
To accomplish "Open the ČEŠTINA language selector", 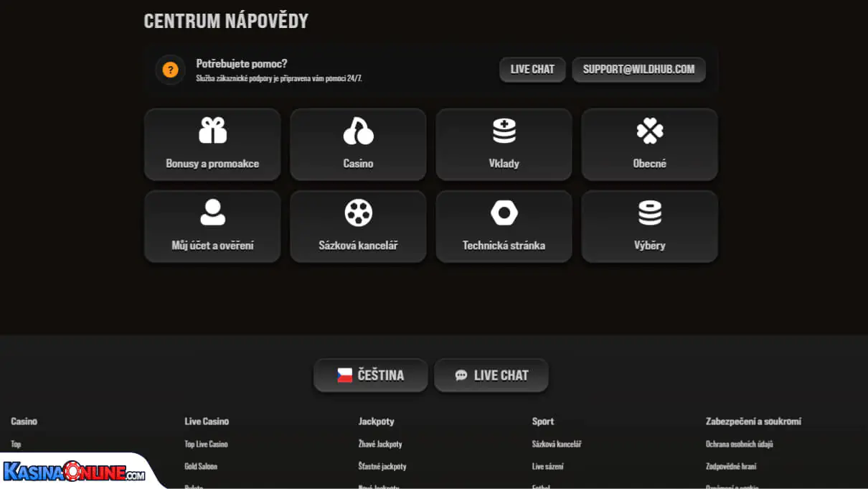I will click(371, 376).
